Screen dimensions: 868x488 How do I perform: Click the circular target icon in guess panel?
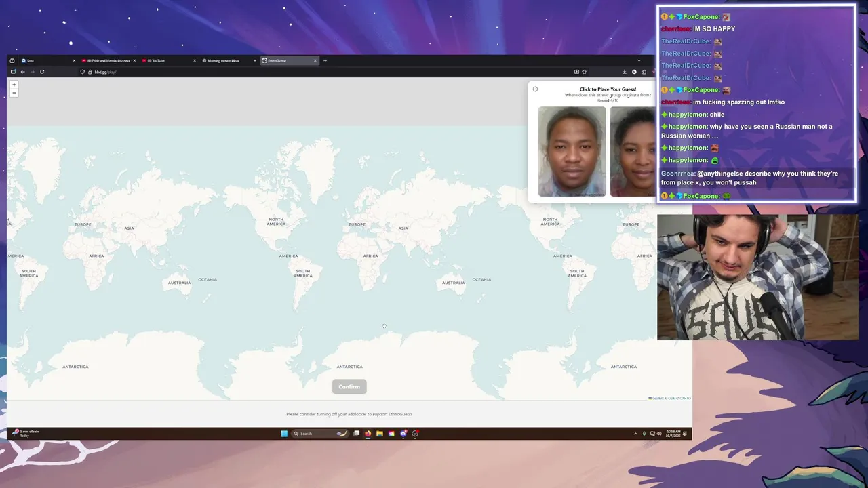(x=535, y=89)
